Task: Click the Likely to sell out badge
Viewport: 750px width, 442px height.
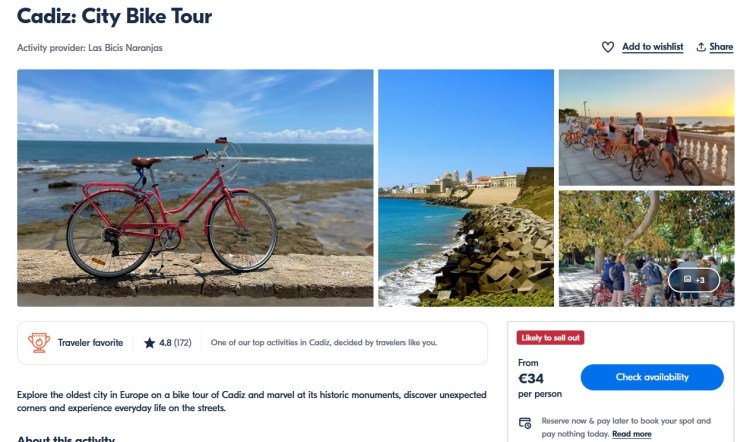Action: click(x=550, y=338)
